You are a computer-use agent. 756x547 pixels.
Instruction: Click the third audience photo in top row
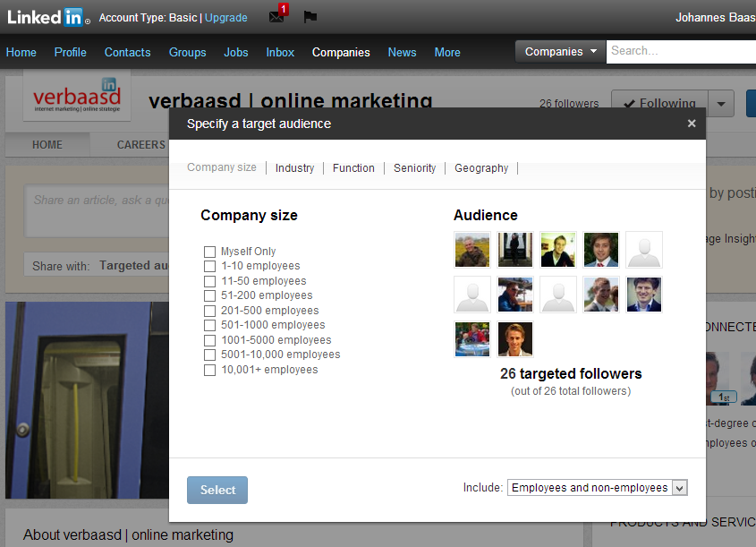pos(558,250)
